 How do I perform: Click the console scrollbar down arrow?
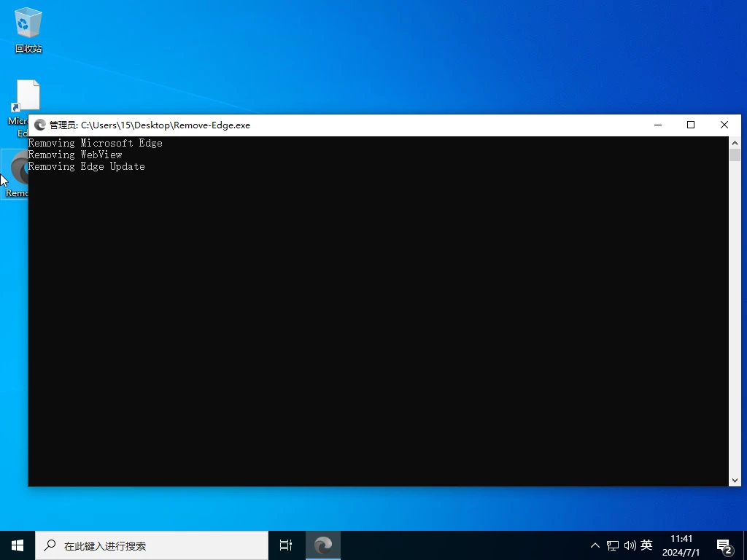pyautogui.click(x=735, y=481)
